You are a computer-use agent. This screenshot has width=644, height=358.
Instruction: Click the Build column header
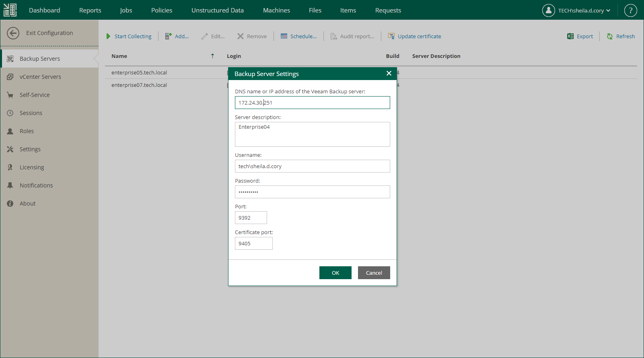(393, 56)
